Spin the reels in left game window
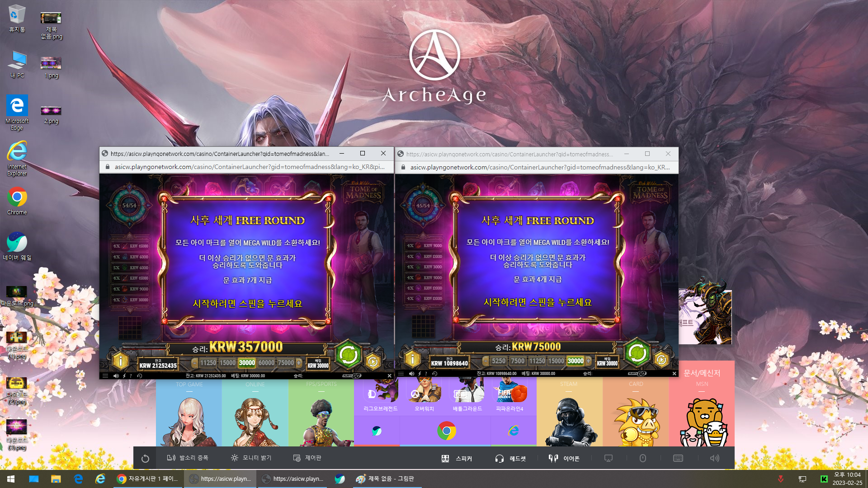The width and height of the screenshot is (868, 488). click(348, 355)
